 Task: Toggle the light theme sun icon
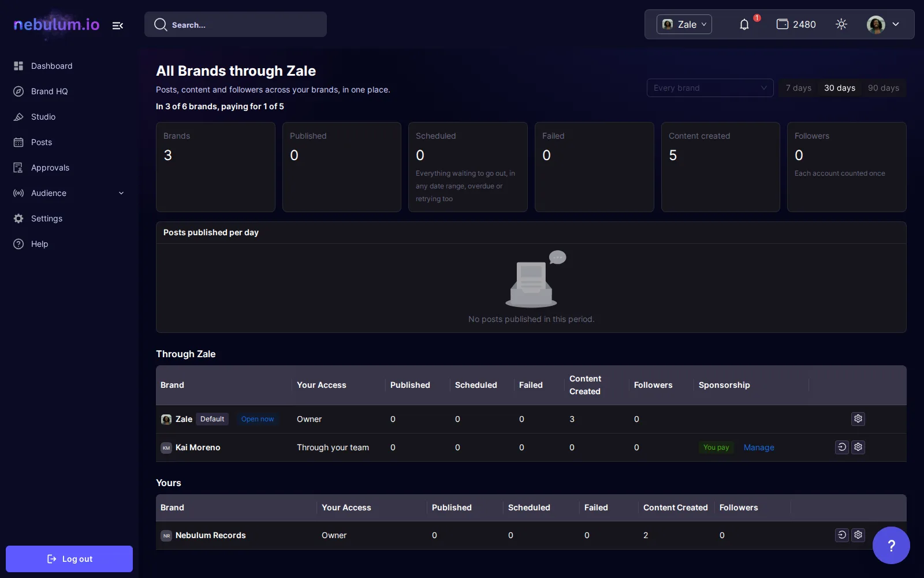[x=841, y=24]
